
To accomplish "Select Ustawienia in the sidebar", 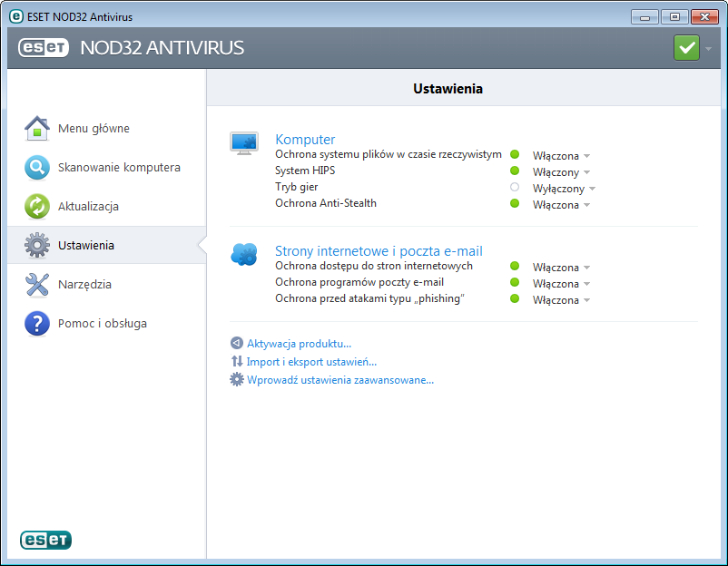I will click(x=107, y=245).
